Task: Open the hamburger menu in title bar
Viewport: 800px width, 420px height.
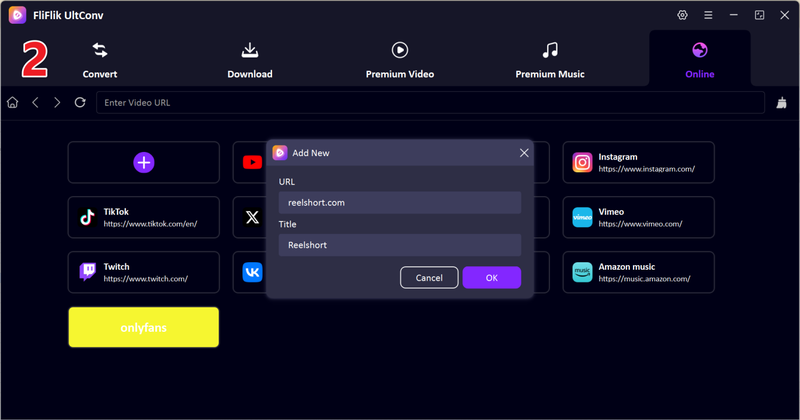Action: coord(708,15)
